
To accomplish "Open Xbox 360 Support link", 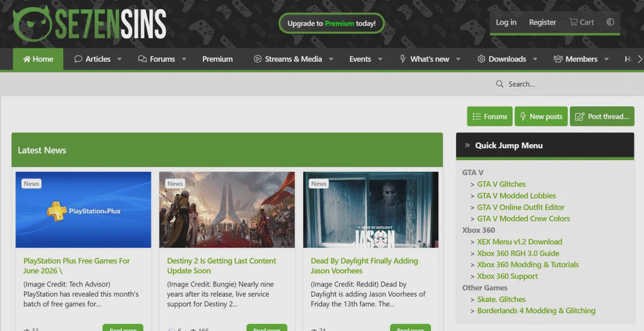I will pyautogui.click(x=507, y=276).
